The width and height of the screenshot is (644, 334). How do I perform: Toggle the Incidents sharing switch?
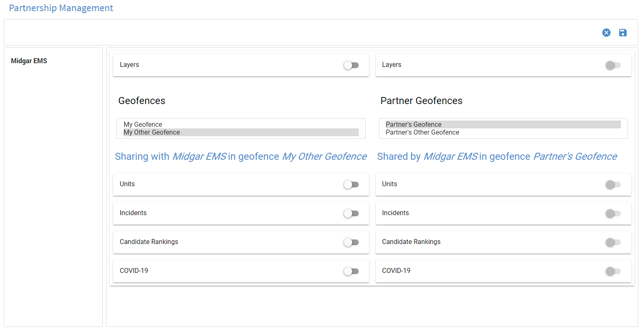[351, 213]
